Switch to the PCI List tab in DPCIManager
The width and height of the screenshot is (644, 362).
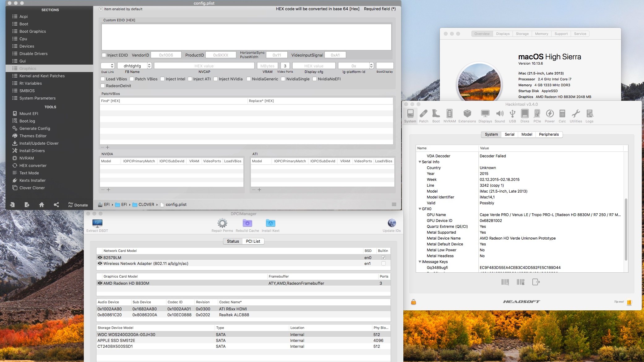[x=252, y=241]
